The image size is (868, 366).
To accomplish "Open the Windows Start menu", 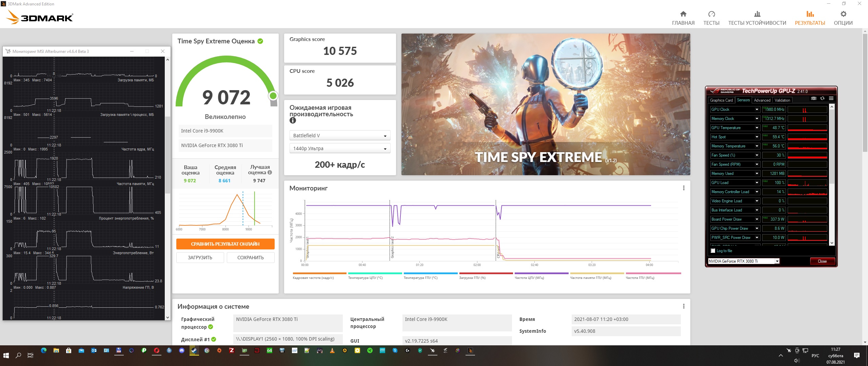I will tap(6, 355).
